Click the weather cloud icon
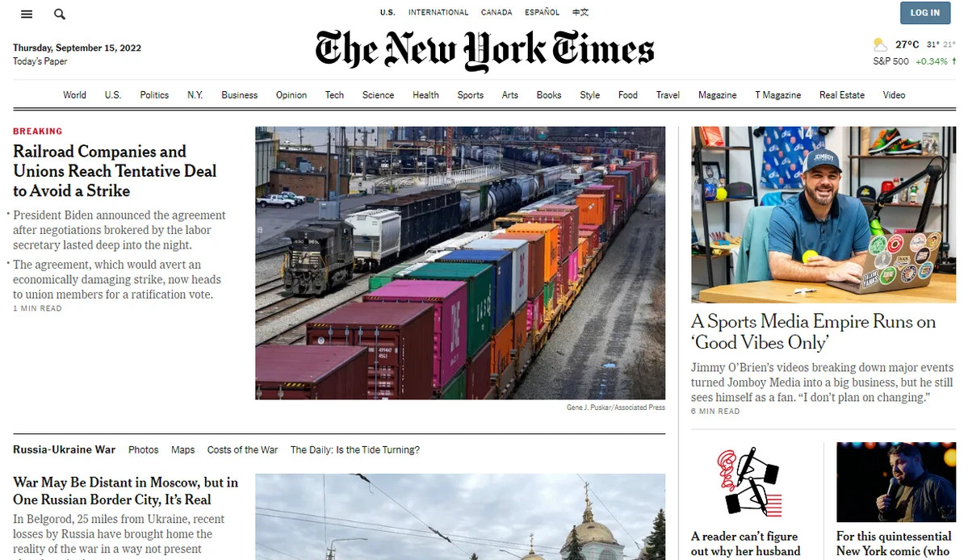This screenshot has width=968, height=560. tap(880, 44)
